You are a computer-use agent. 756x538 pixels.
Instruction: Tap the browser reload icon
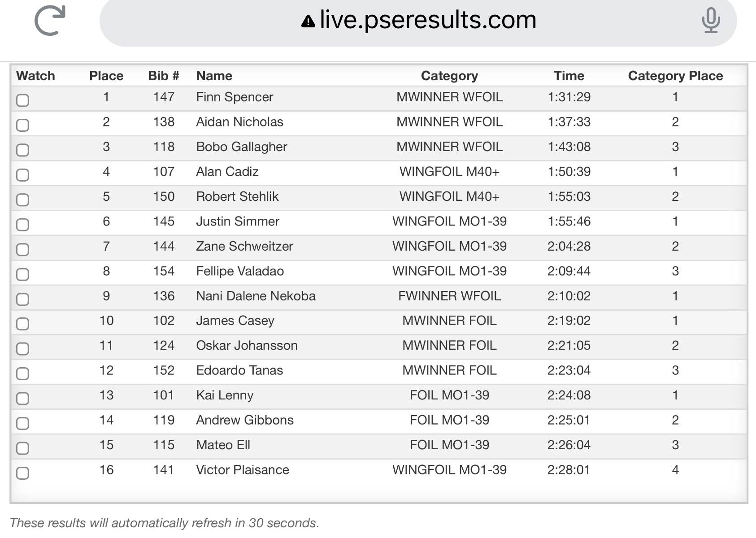(50, 21)
